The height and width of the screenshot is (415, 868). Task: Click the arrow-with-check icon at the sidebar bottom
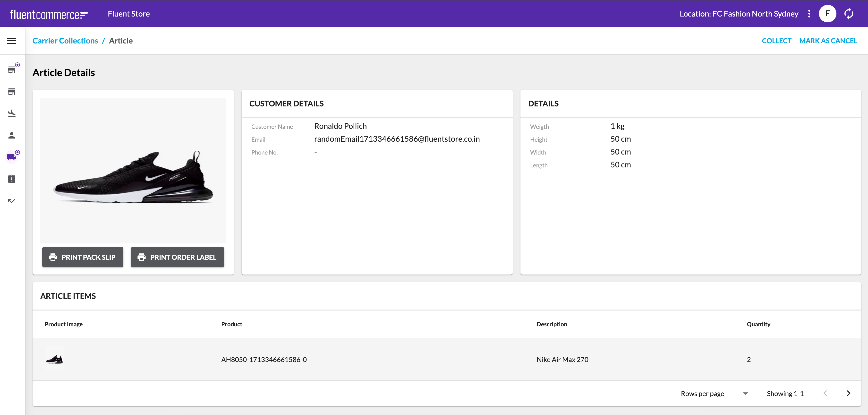pyautogui.click(x=12, y=201)
